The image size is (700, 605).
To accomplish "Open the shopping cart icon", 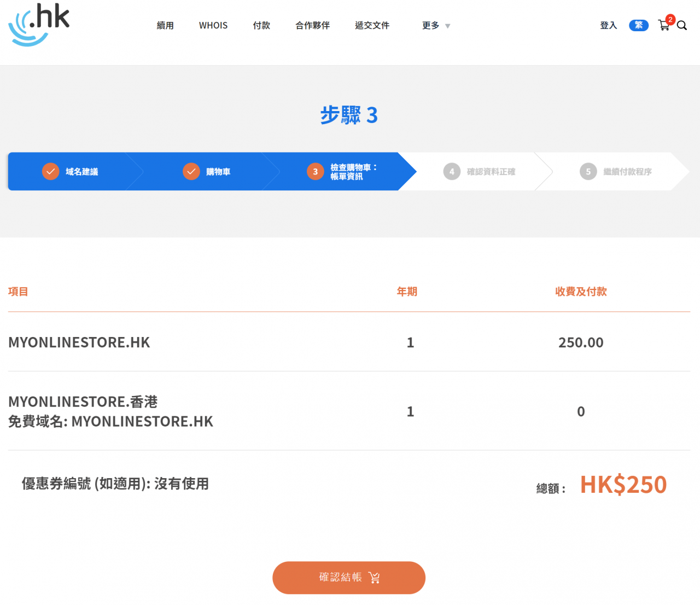I will tap(663, 26).
